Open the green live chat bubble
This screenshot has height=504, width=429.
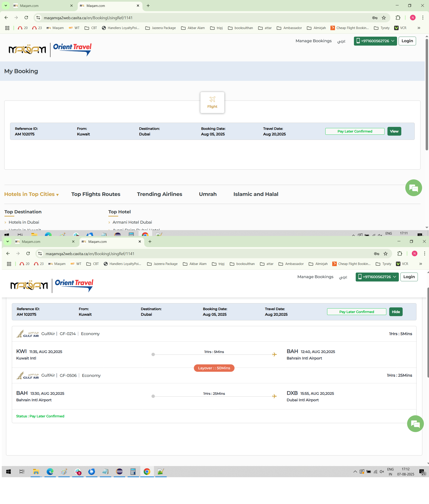pos(413,188)
